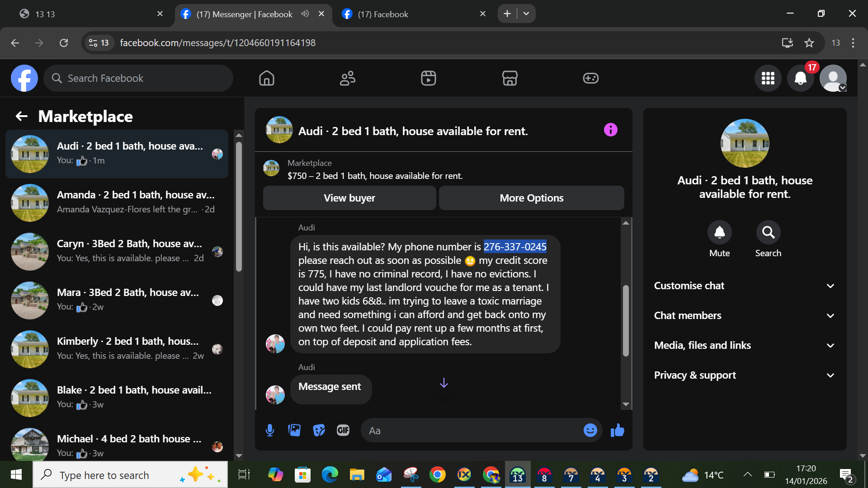Click the Aa message input field
Screen dimensions: 868x488
[470, 431]
